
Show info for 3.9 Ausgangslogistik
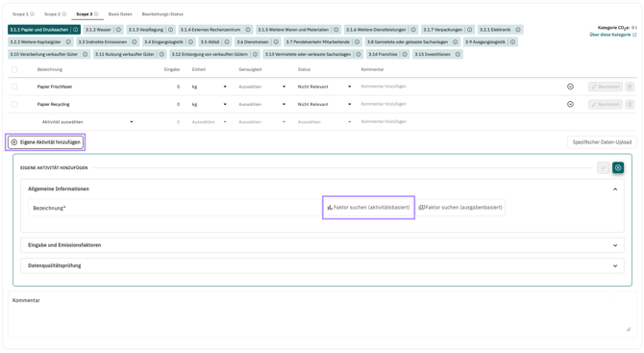(x=512, y=42)
